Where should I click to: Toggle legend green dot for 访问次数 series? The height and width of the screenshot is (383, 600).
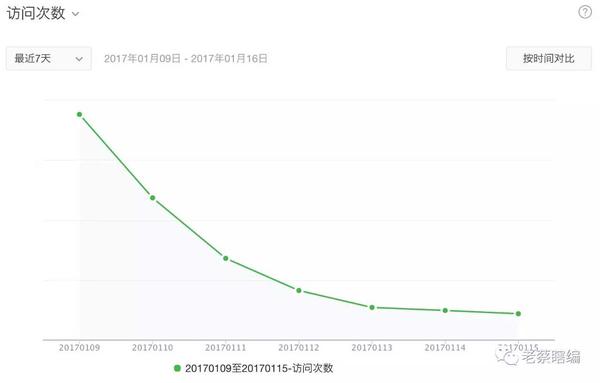pos(177,368)
